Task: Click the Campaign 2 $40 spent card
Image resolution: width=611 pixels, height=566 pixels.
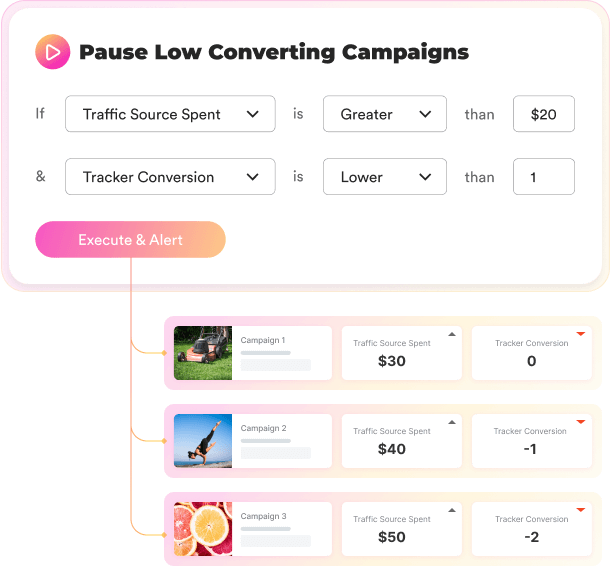Action: [x=392, y=440]
